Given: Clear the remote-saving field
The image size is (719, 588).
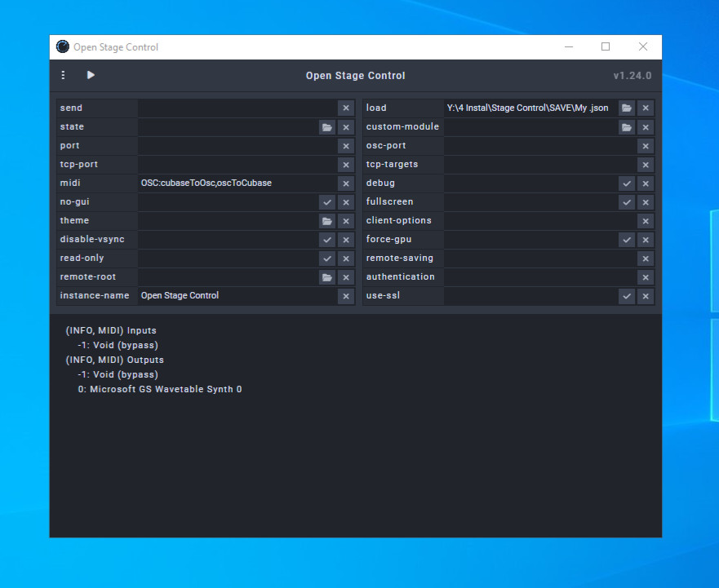Looking at the screenshot, I should pos(646,259).
